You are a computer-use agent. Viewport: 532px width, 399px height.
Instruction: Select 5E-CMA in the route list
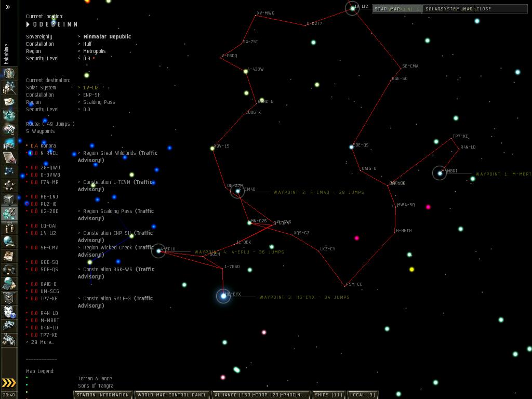[49, 248]
